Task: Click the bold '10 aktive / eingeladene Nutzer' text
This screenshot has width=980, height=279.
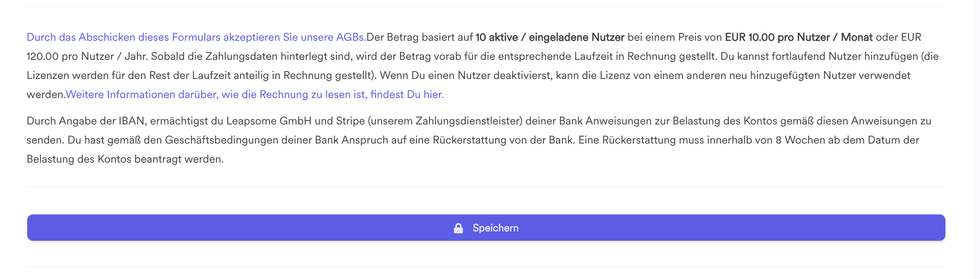Action: click(x=550, y=37)
